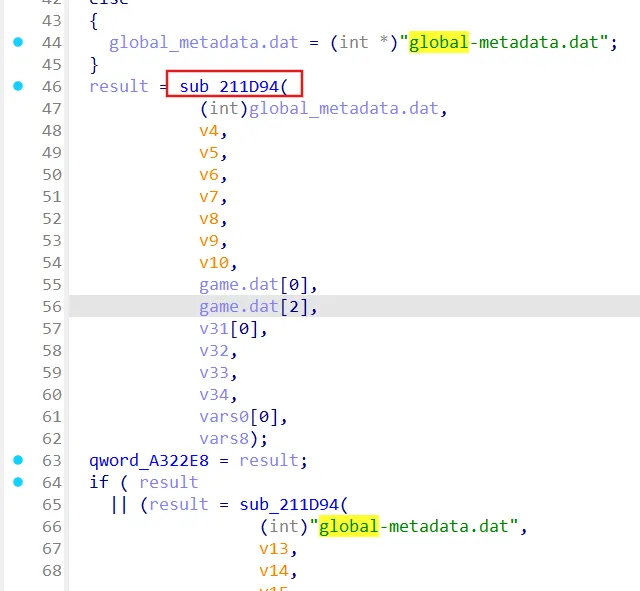Screen dimensions: 640x591
Task: Select the v31[0] argument
Action: click(232, 328)
